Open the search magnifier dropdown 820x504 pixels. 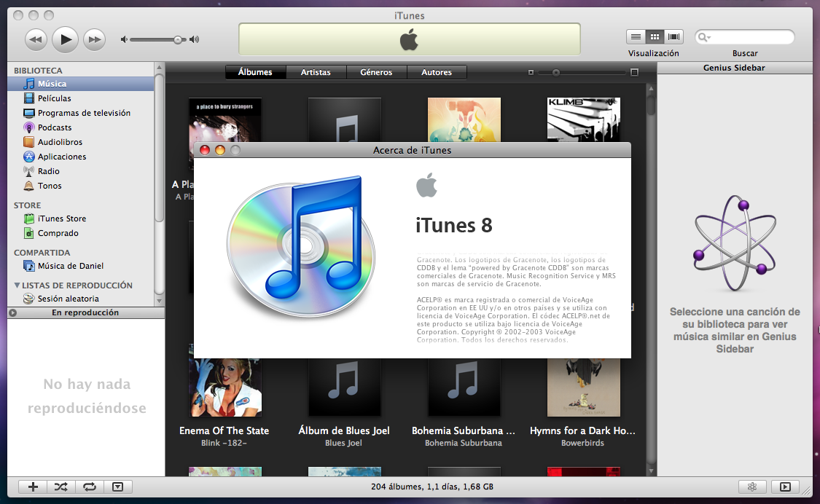point(704,37)
